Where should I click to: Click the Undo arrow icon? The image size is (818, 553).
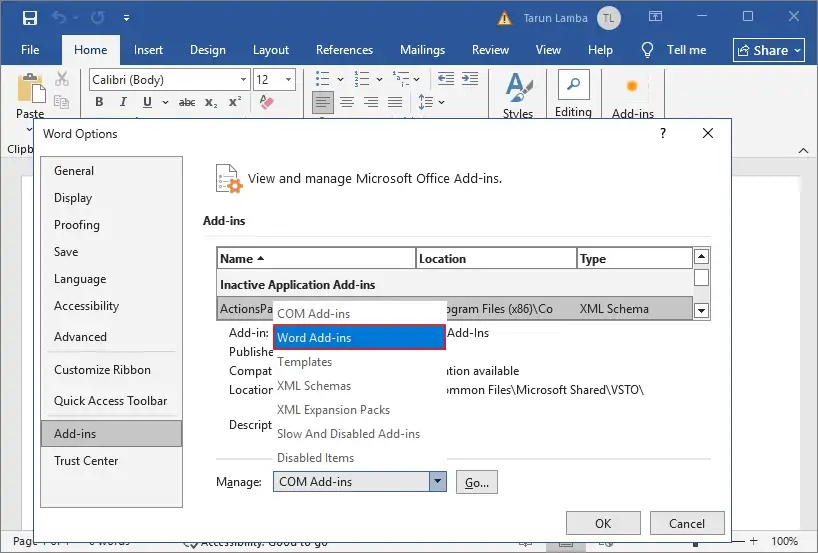pos(59,18)
